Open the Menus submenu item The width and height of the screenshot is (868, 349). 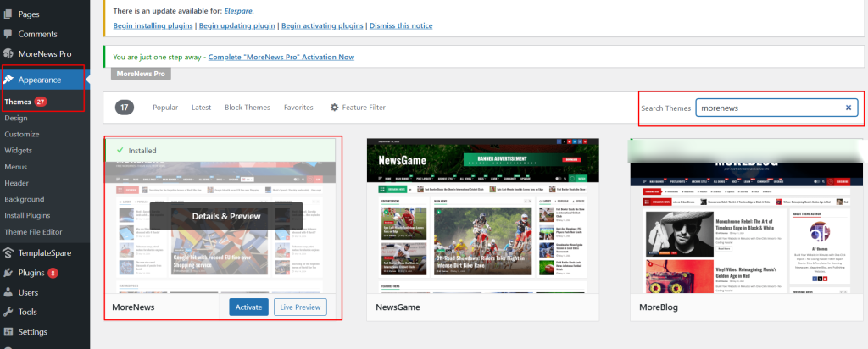pos(15,167)
